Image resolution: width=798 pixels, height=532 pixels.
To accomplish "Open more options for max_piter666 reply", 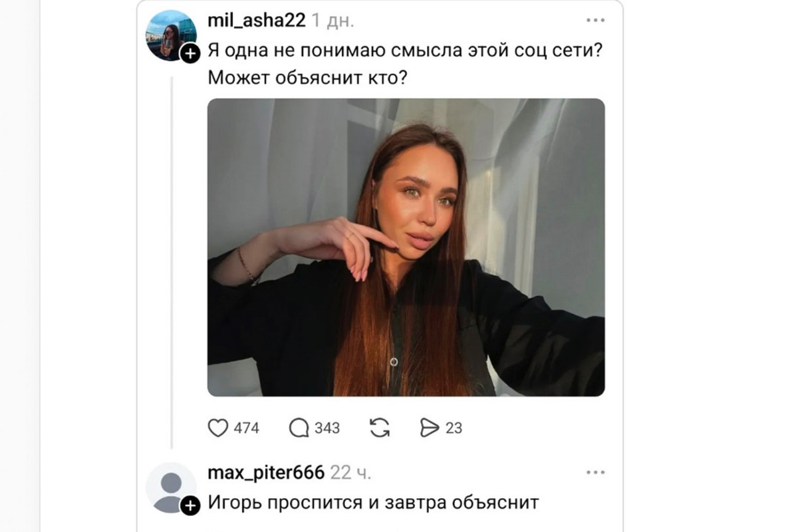I will (x=596, y=473).
